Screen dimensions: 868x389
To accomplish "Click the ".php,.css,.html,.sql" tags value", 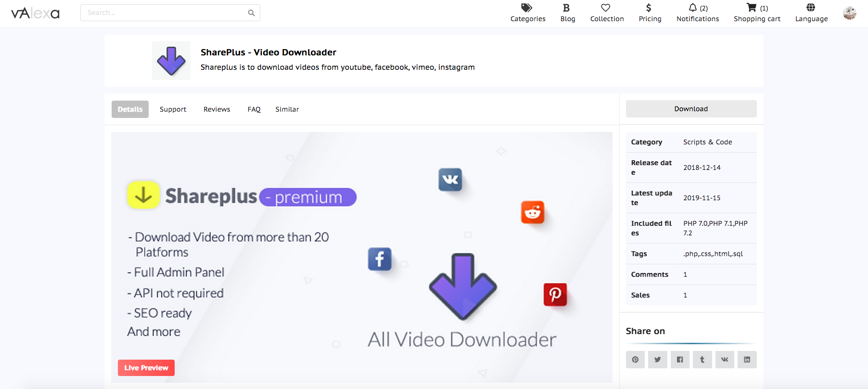I will [713, 254].
